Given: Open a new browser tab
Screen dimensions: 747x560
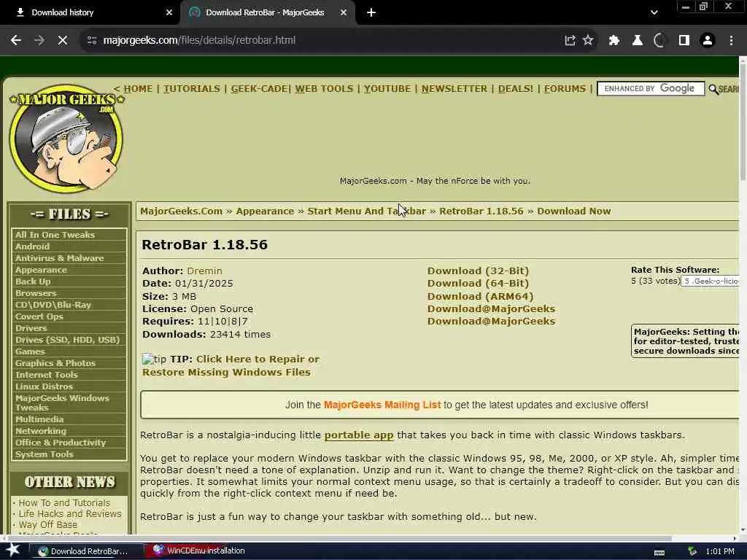Looking at the screenshot, I should click(371, 13).
